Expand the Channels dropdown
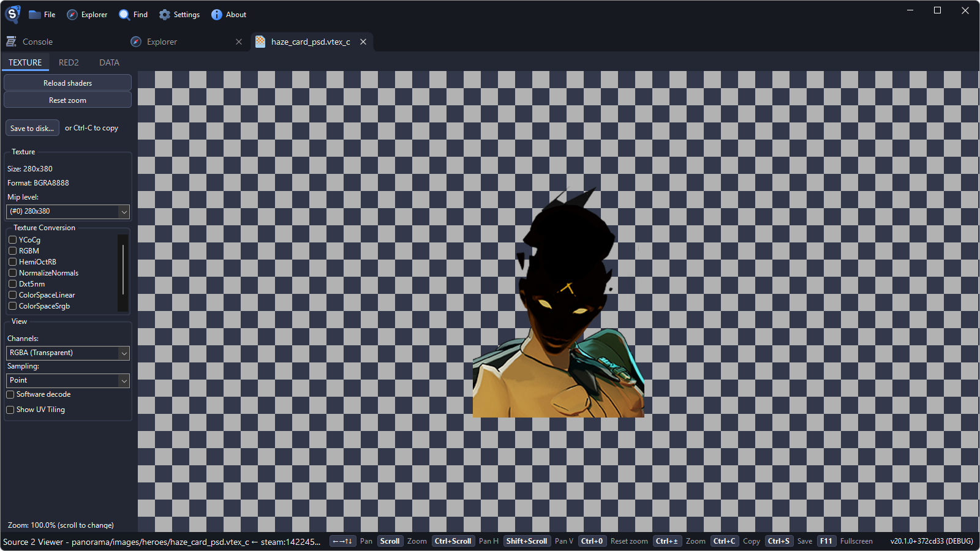The width and height of the screenshot is (980, 551). pyautogui.click(x=68, y=353)
